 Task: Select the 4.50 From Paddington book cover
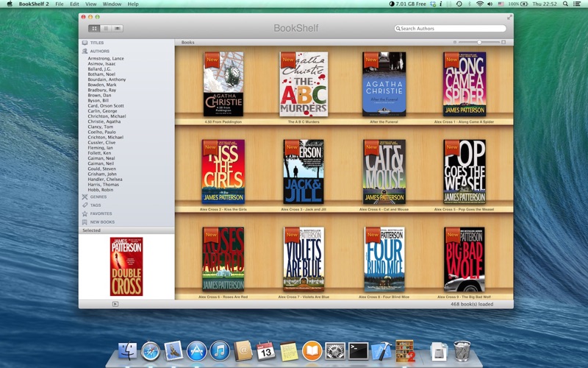(223, 84)
